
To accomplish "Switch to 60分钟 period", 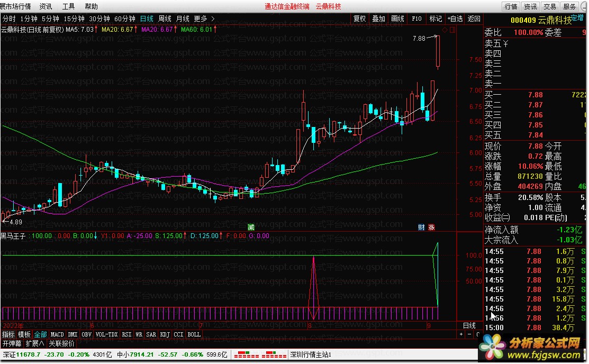I will 125,19.
